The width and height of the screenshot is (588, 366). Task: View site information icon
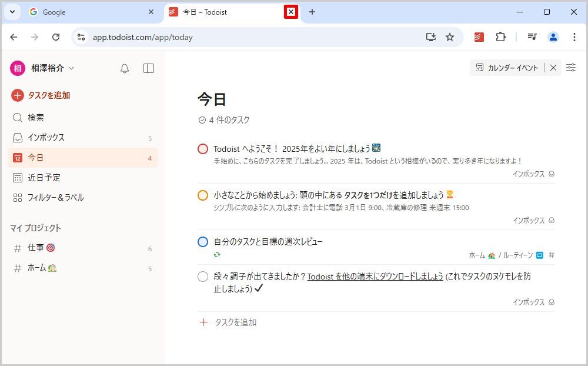(81, 37)
